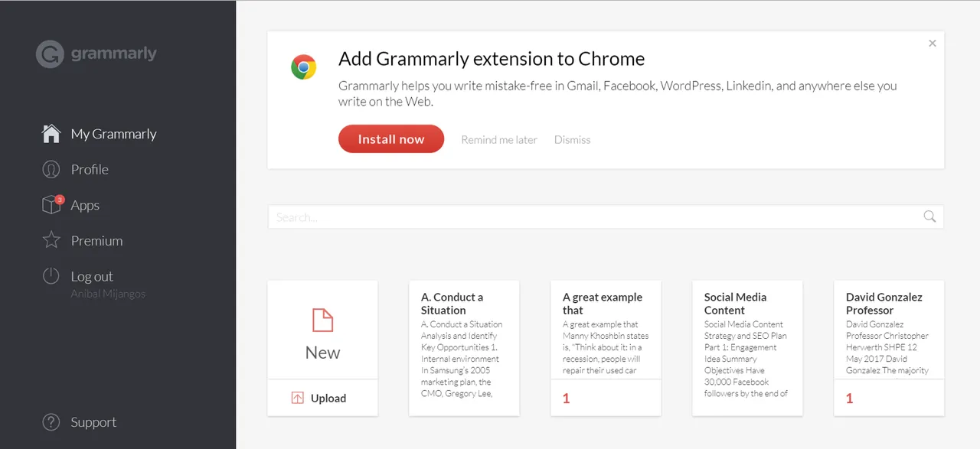This screenshot has width=980, height=449.
Task: Click issue count 1 on David Gonzalez card
Action: (x=849, y=398)
